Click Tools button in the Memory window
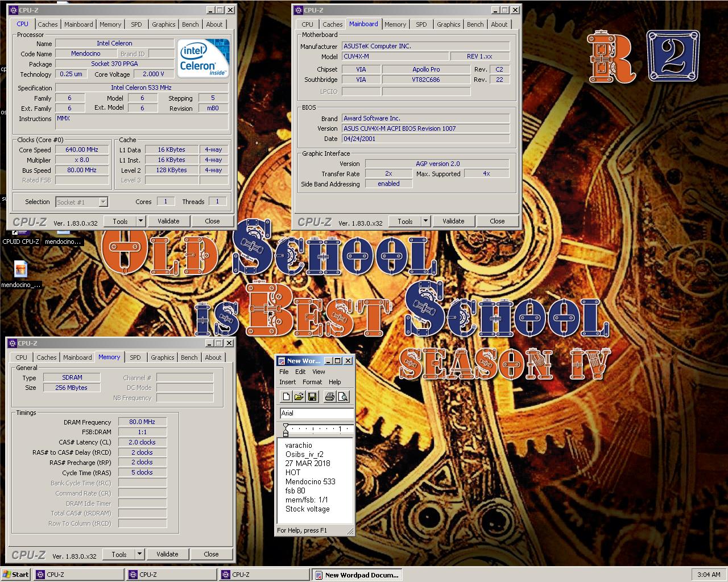Screen dimensions: 728x582 tap(119, 554)
